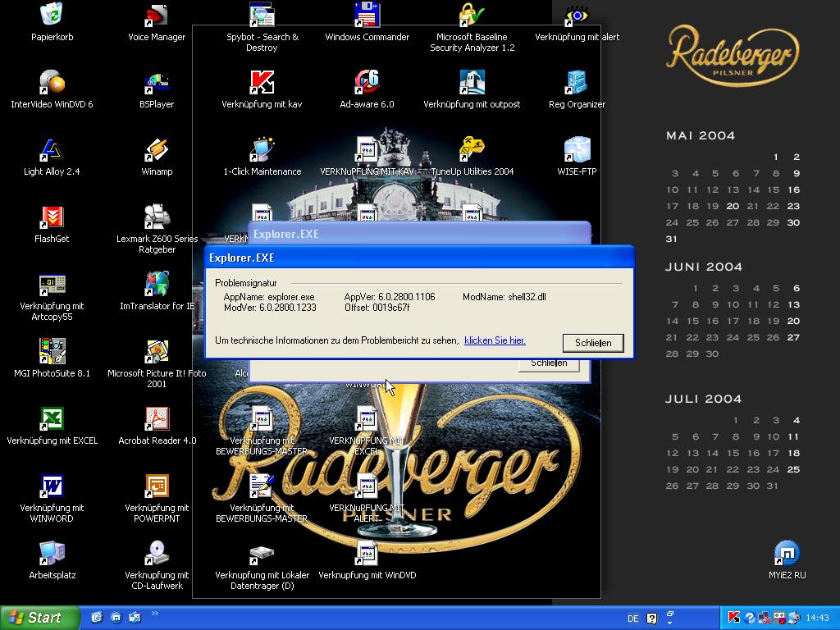The width and height of the screenshot is (840, 630).
Task: Select the InterVideo WinDVD 6 icon
Action: click(52, 83)
